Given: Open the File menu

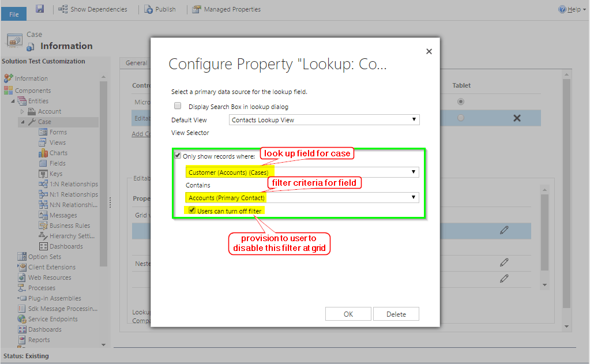Looking at the screenshot, I should pos(13,13).
